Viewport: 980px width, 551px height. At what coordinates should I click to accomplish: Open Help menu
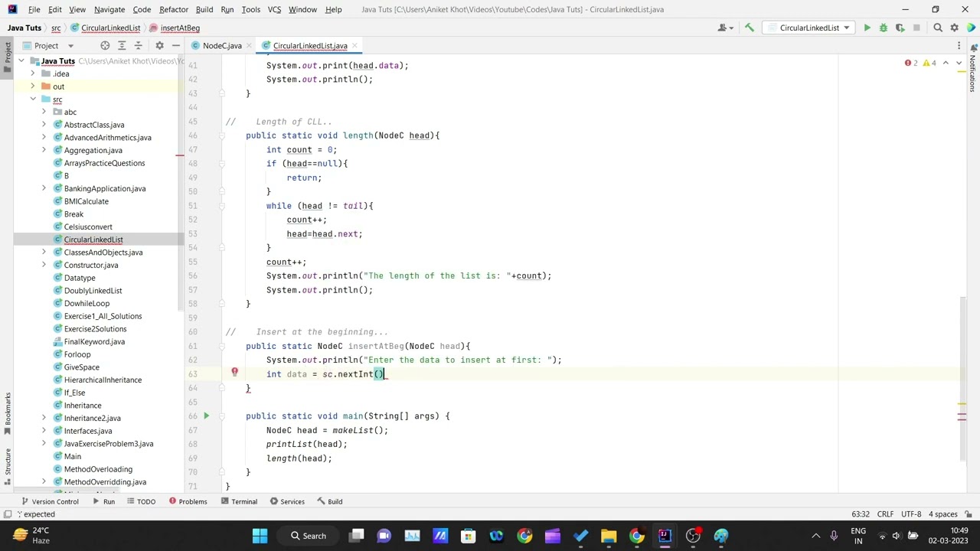tap(333, 9)
